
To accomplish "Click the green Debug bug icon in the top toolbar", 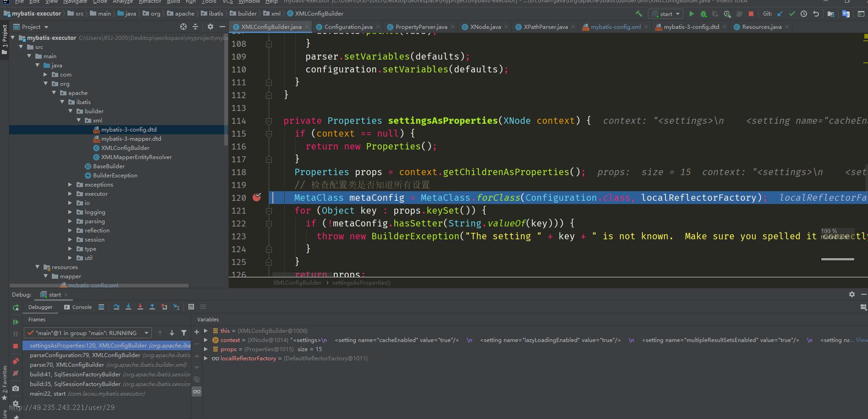I will click(703, 14).
